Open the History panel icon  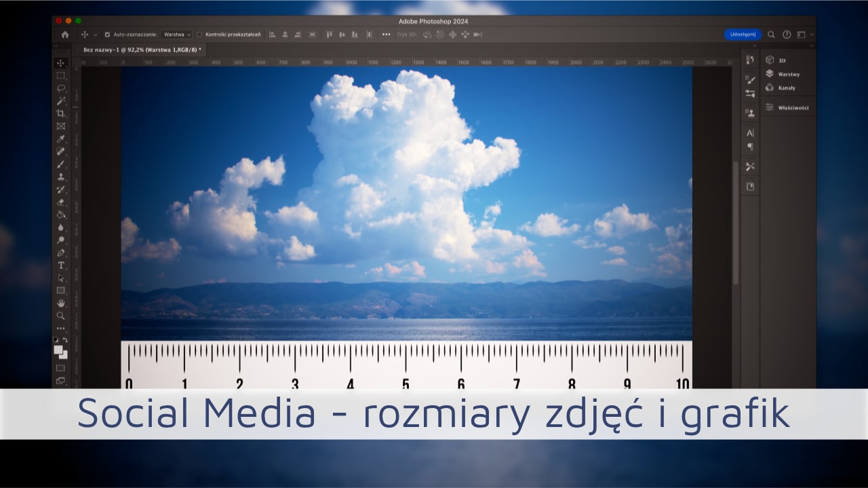coord(750,60)
